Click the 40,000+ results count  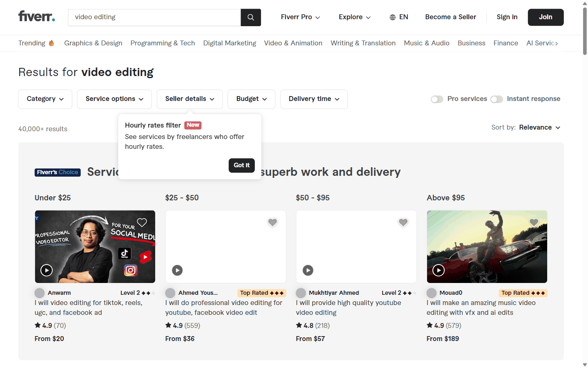(x=43, y=129)
